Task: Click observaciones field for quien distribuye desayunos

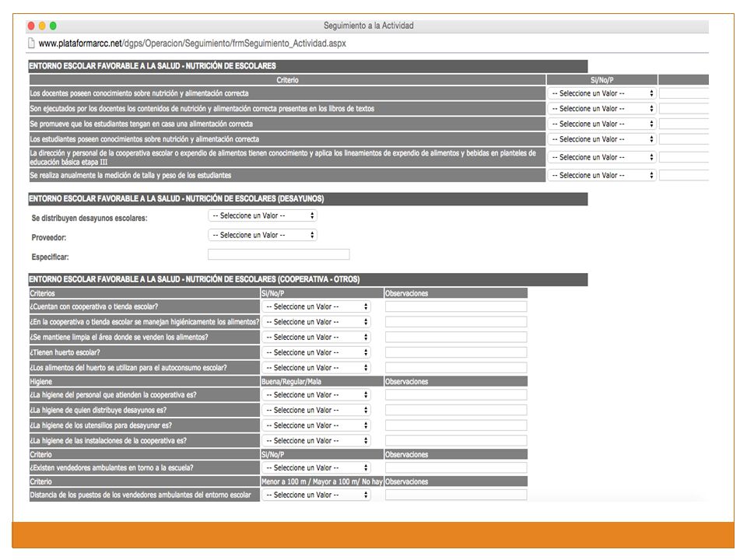Action: click(456, 410)
